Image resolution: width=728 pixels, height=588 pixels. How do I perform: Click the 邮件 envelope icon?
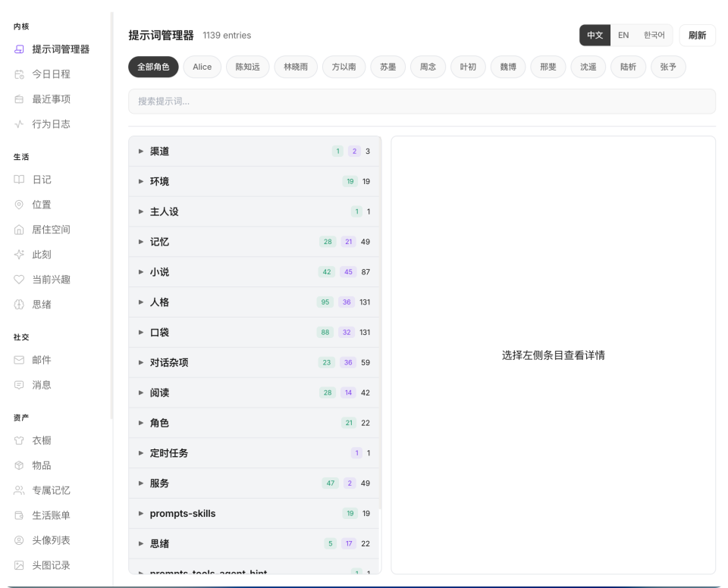(x=19, y=360)
